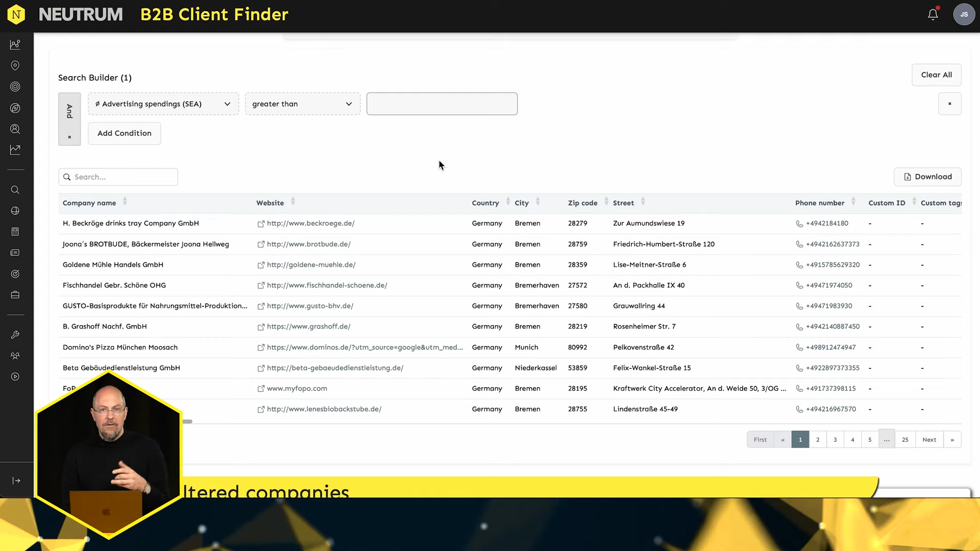Open the lenesbiobackstube.de website link
The image size is (980, 551).
click(x=324, y=409)
